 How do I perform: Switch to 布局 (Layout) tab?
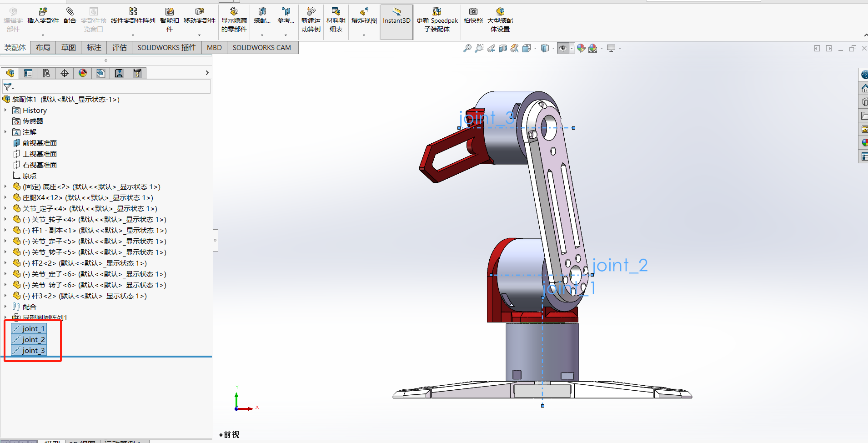pyautogui.click(x=43, y=47)
